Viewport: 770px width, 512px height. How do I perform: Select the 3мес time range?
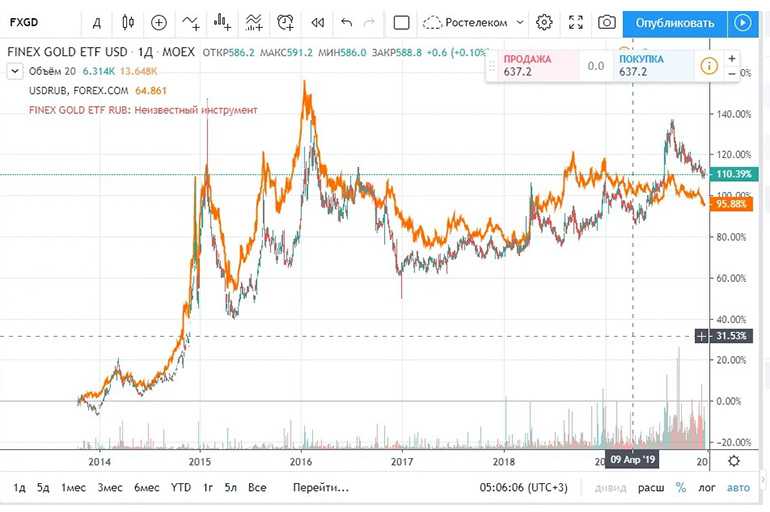pos(110,487)
